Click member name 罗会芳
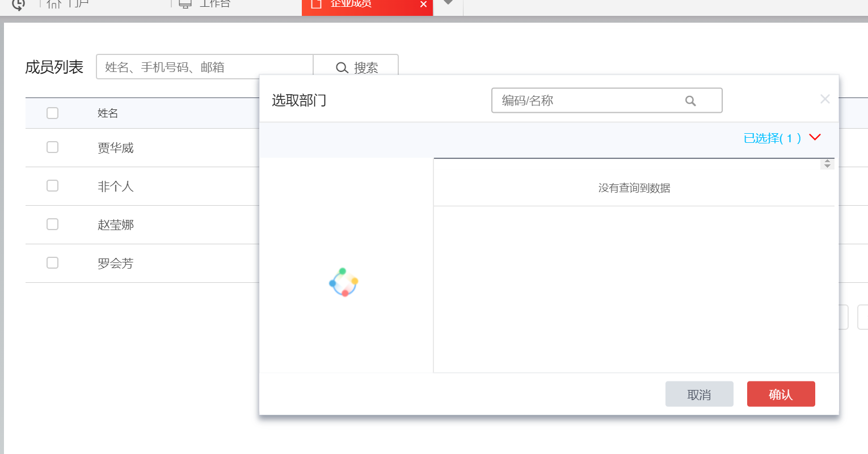 116,264
